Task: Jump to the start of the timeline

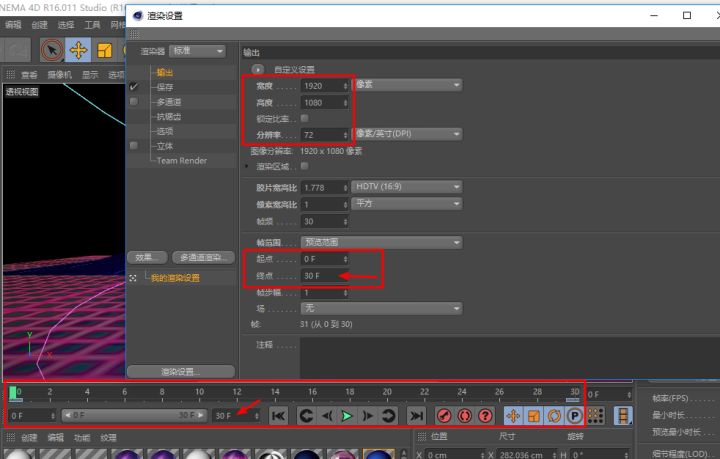Action: point(279,415)
